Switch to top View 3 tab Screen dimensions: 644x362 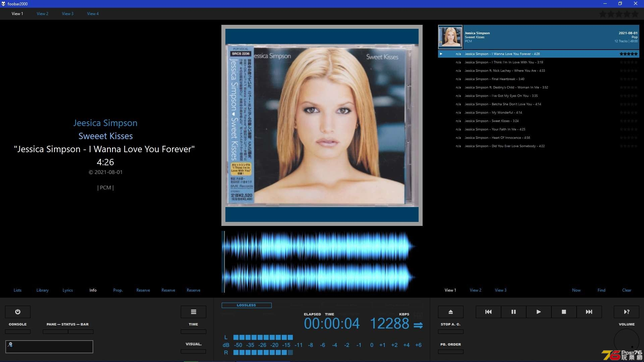68,14
